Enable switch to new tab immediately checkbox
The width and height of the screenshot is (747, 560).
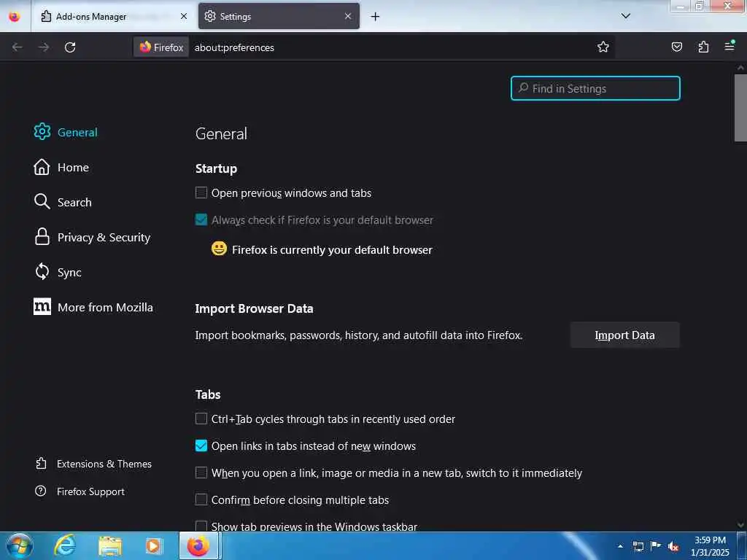[x=201, y=472]
